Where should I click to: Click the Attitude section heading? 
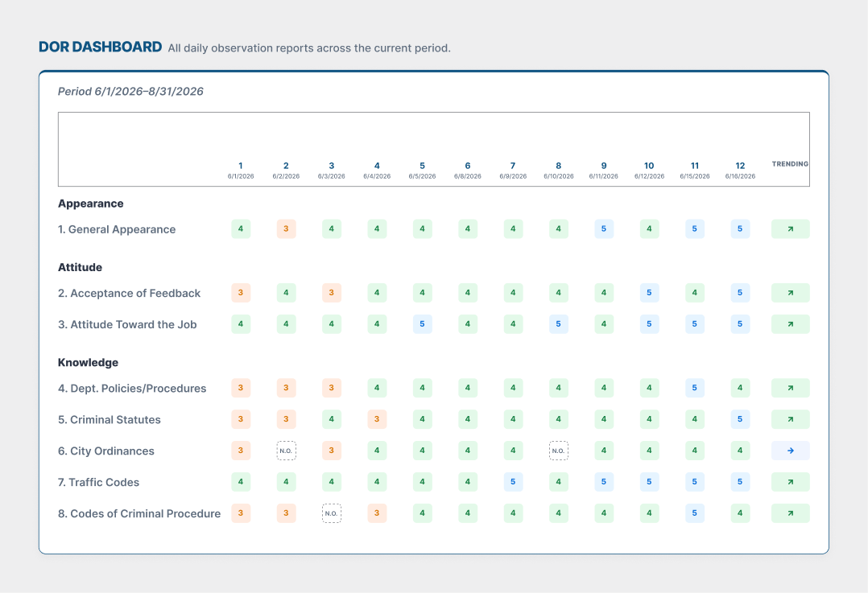pos(81,267)
